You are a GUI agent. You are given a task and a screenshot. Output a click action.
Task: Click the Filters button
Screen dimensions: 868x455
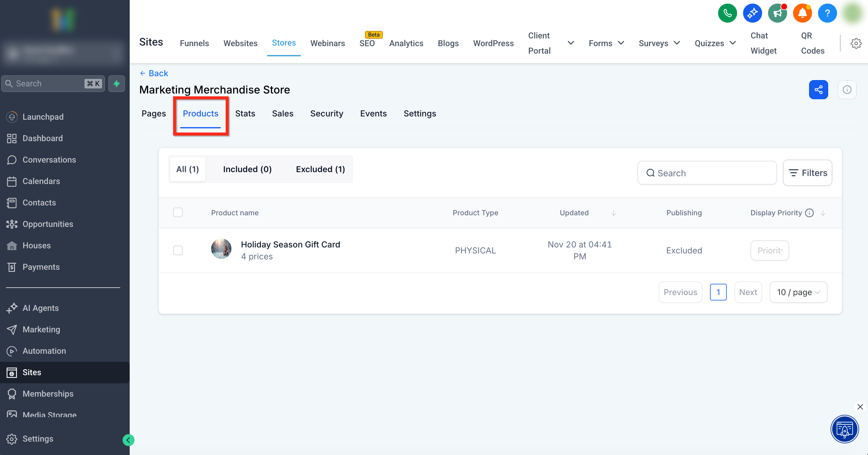coord(807,173)
